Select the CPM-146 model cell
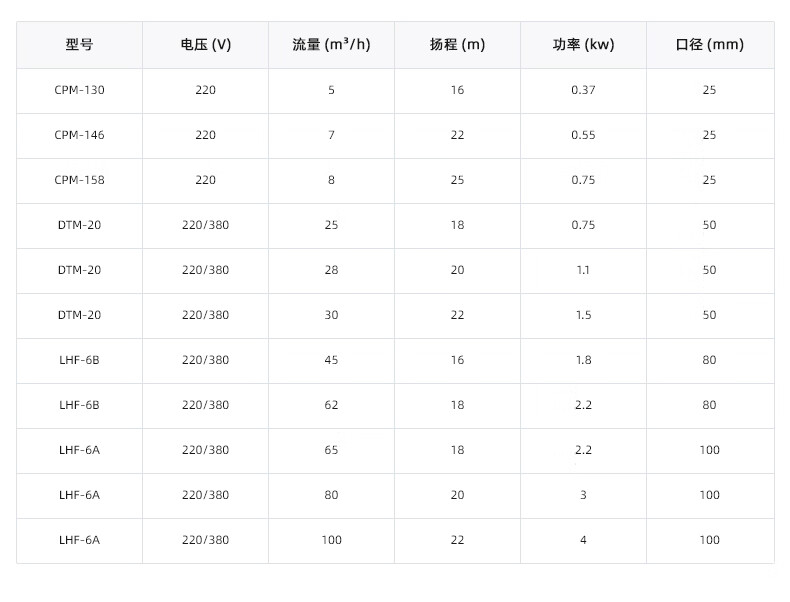 (79, 135)
